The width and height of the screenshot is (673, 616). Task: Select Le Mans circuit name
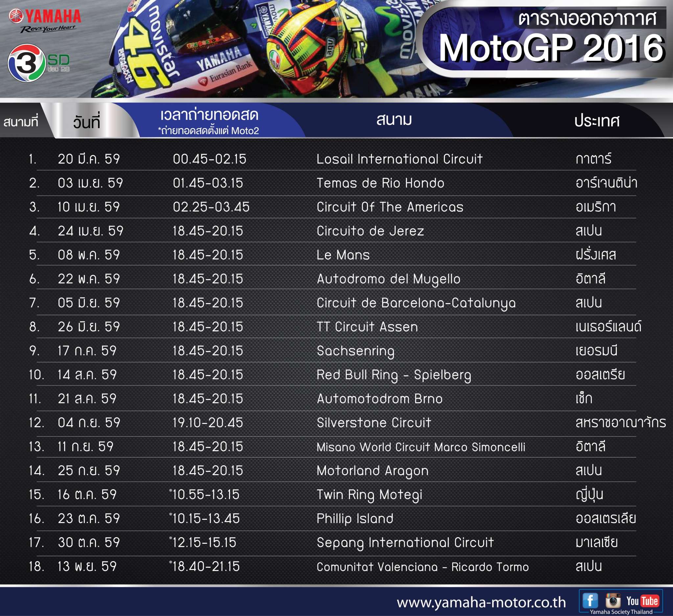343,255
